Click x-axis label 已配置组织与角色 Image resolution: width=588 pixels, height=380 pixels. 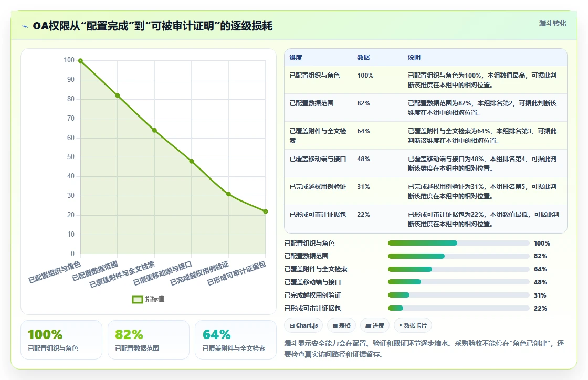point(55,272)
